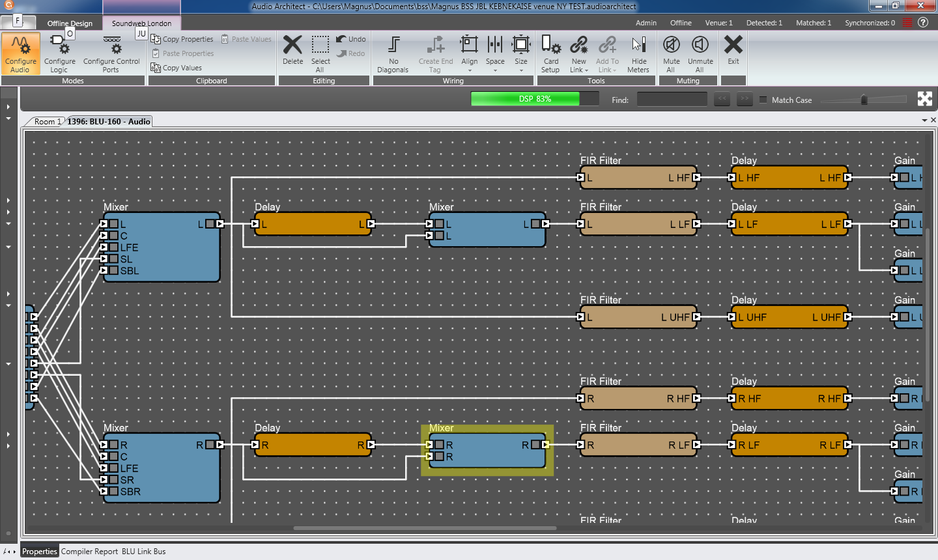Click the DSP 83% usage bar
This screenshot has height=560, width=938.
535,99
